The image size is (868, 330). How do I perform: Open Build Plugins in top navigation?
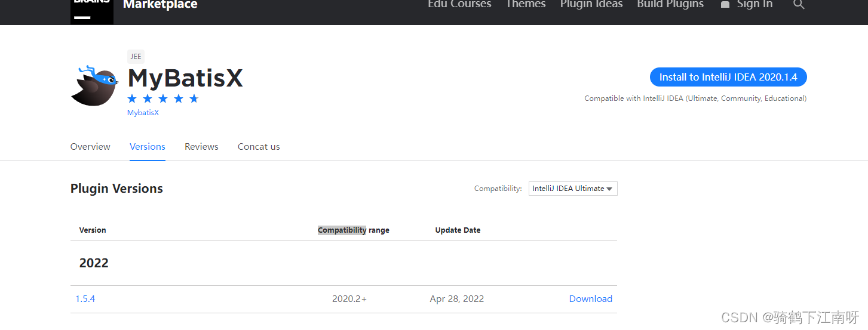670,5
